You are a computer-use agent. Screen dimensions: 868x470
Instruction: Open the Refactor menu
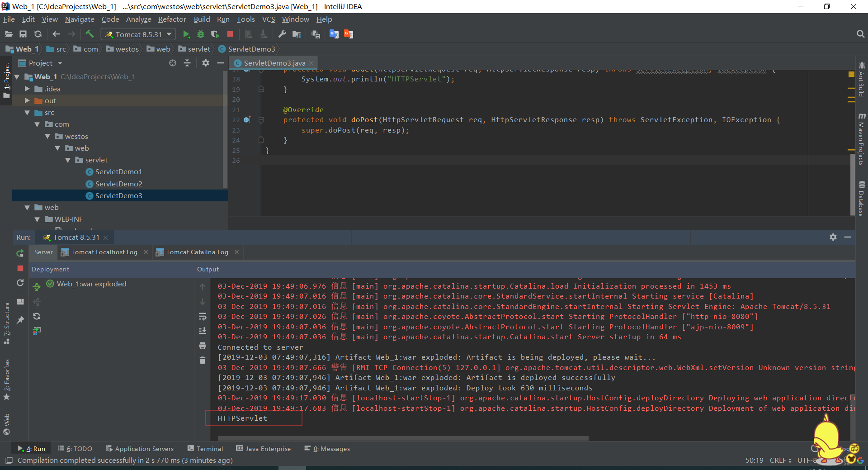click(172, 19)
